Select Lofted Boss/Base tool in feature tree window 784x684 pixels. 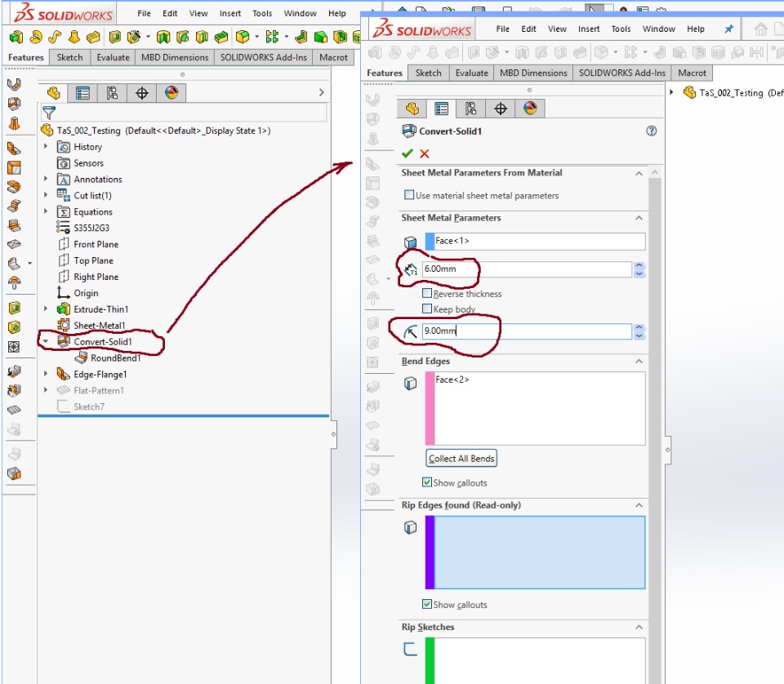point(74,37)
